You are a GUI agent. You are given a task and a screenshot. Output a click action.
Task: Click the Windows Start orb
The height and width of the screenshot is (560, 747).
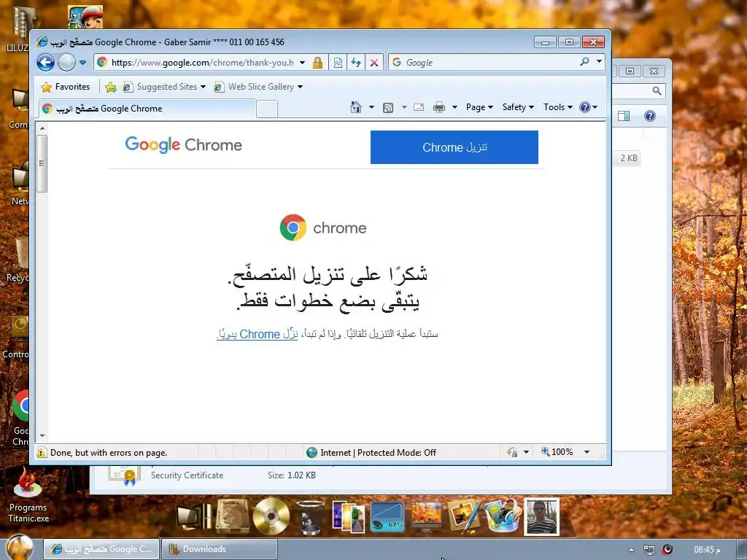[19, 548]
